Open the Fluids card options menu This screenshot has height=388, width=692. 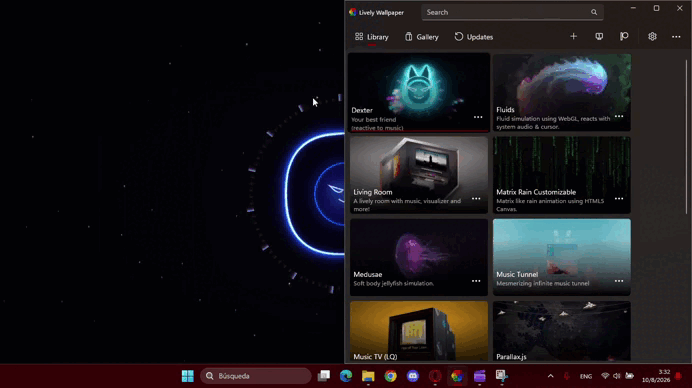pyautogui.click(x=619, y=117)
